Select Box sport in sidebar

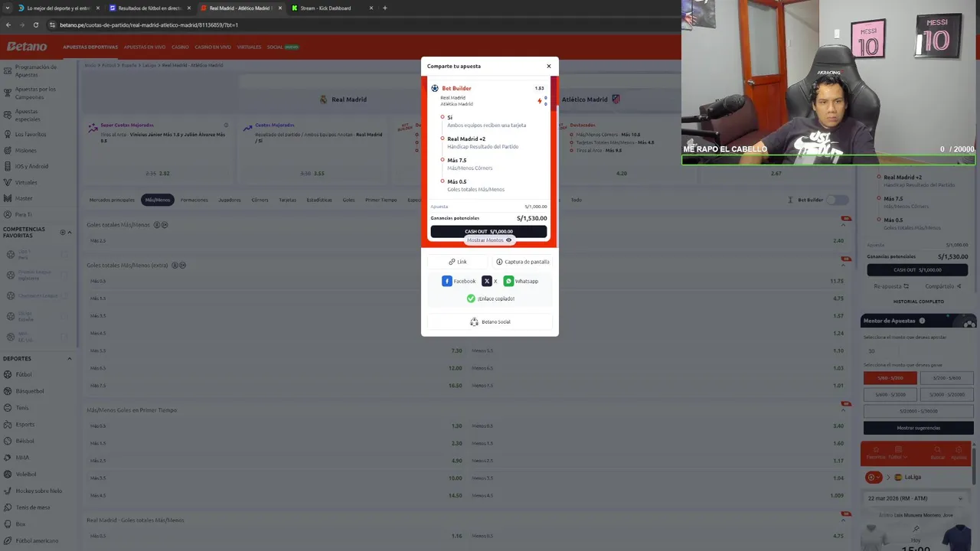click(21, 524)
